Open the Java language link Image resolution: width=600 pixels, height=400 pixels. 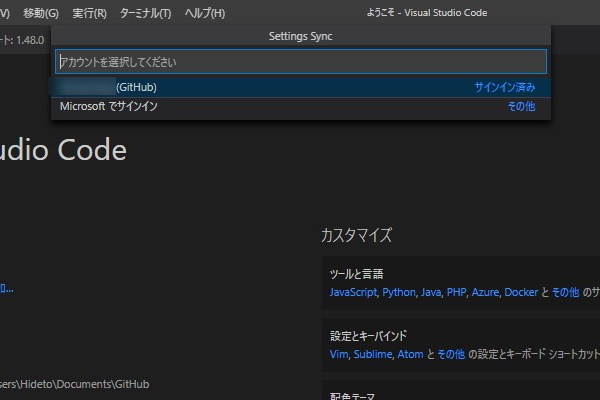click(431, 292)
